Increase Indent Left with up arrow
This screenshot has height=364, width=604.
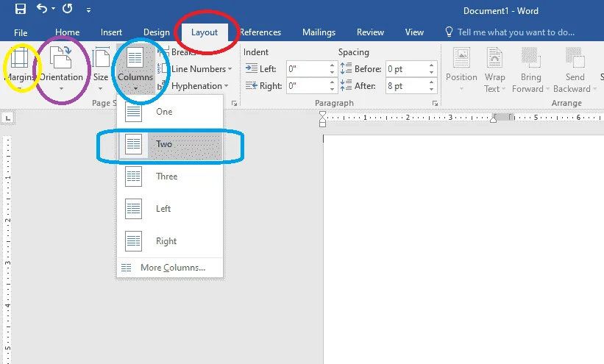tap(332, 65)
